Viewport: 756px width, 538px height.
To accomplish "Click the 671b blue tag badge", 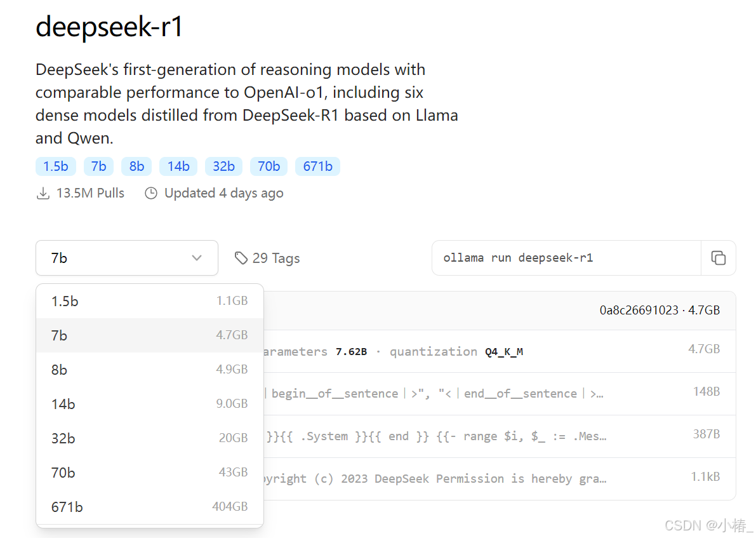I will click(317, 166).
